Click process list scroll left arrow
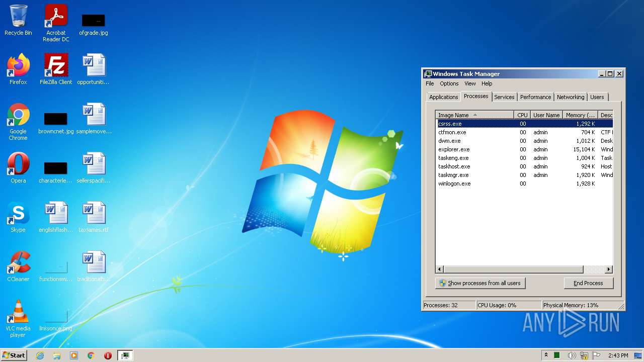644x362 pixels. click(440, 269)
